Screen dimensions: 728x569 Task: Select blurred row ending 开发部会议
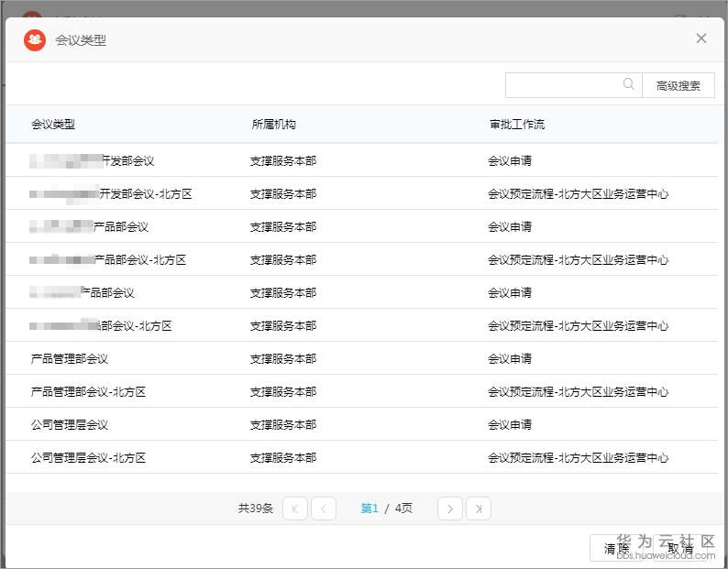pyautogui.click(x=361, y=160)
